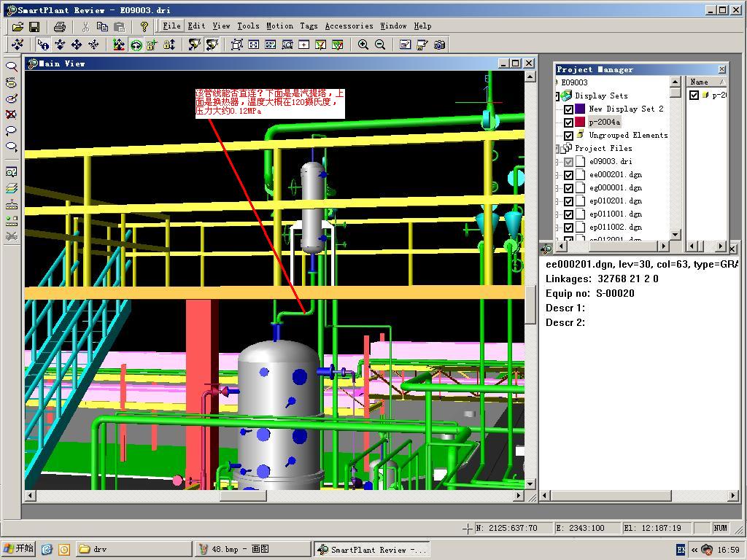
Task: Open the Accessories menu
Action: [x=349, y=26]
